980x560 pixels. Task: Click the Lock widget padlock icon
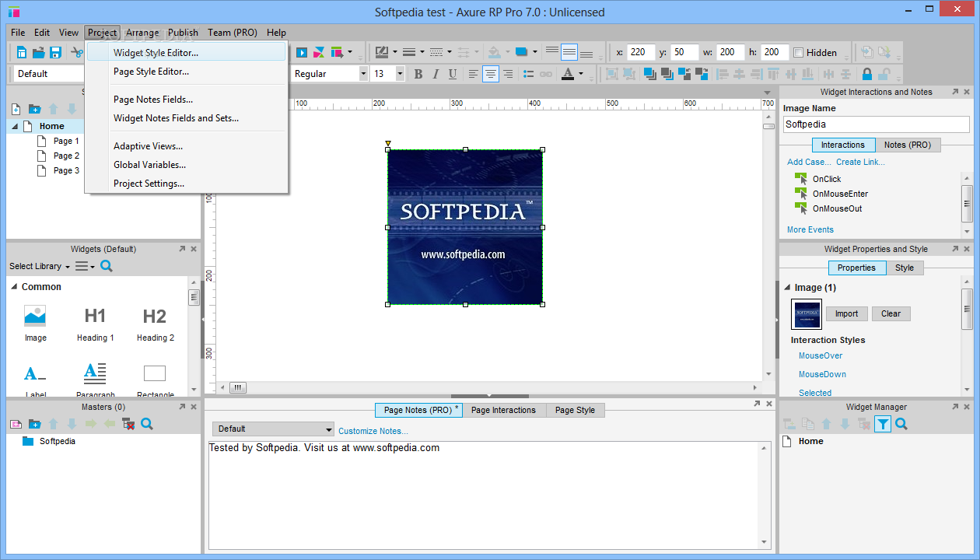(x=866, y=74)
